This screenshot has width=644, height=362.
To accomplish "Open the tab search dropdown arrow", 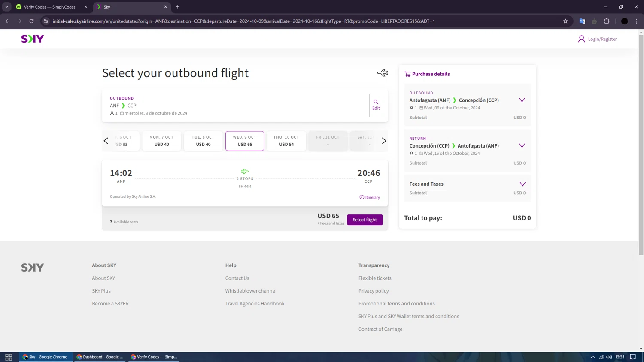I will click(6, 7).
